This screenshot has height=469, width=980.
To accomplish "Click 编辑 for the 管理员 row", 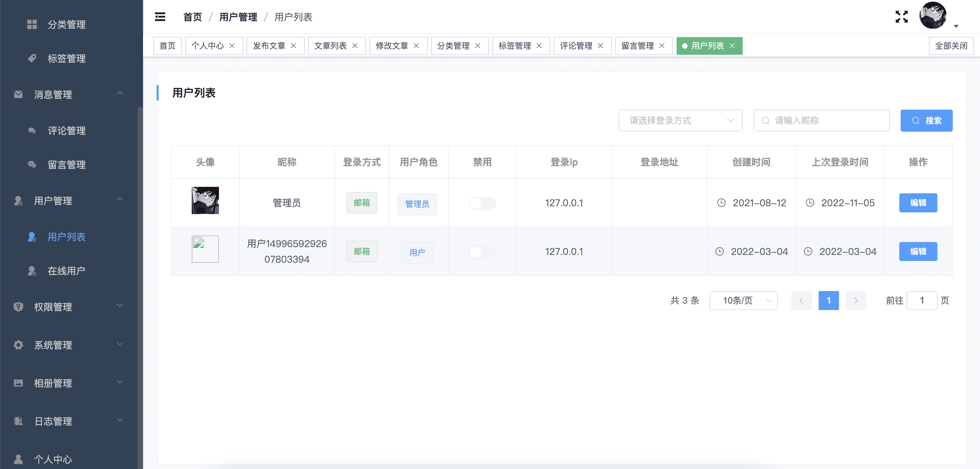I will [918, 203].
